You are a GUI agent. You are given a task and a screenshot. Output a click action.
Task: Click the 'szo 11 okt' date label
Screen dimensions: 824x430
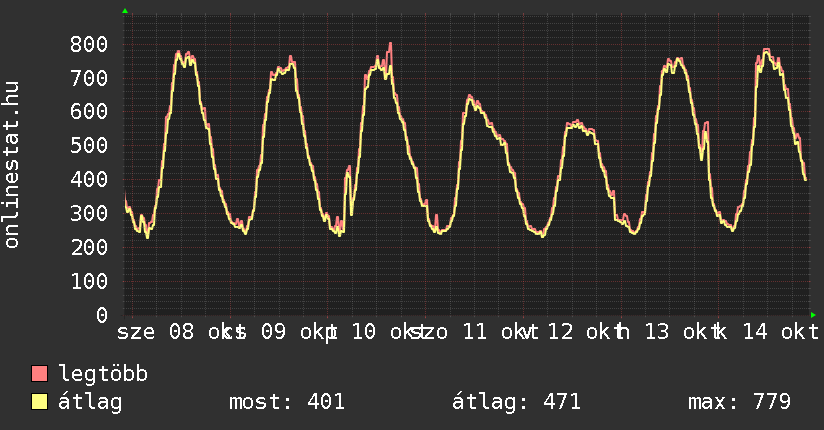pyautogui.click(x=470, y=331)
